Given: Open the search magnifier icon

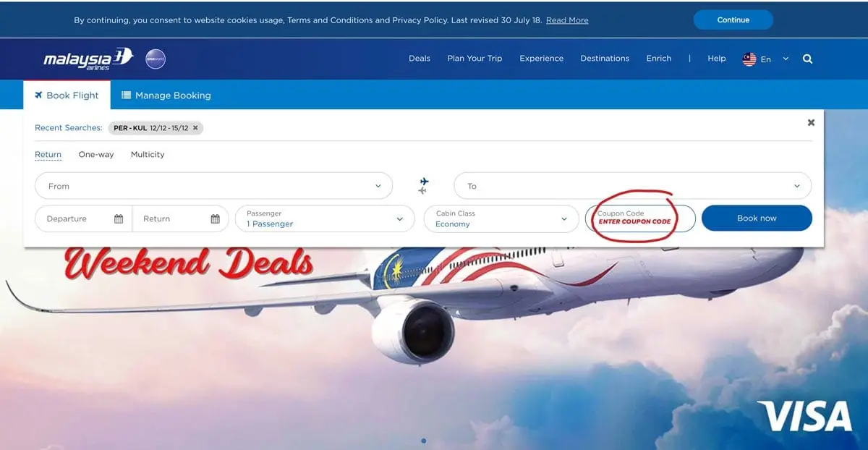Looking at the screenshot, I should pos(808,59).
